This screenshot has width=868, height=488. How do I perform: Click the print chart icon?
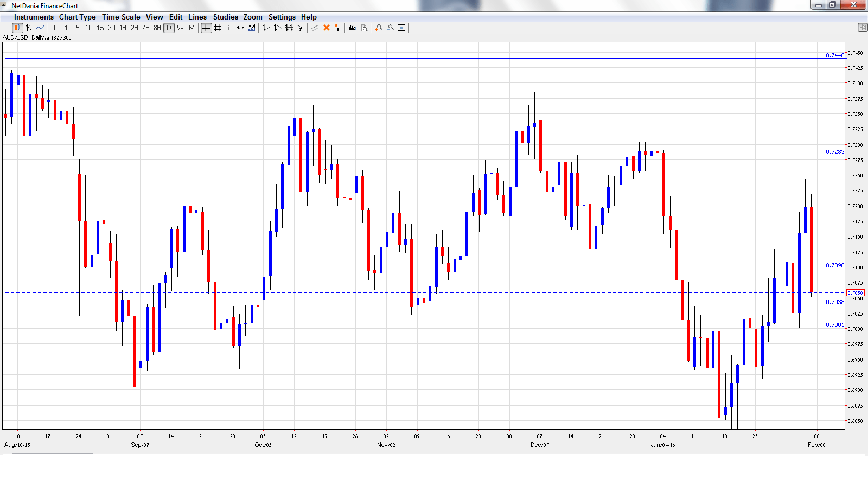[x=351, y=28]
